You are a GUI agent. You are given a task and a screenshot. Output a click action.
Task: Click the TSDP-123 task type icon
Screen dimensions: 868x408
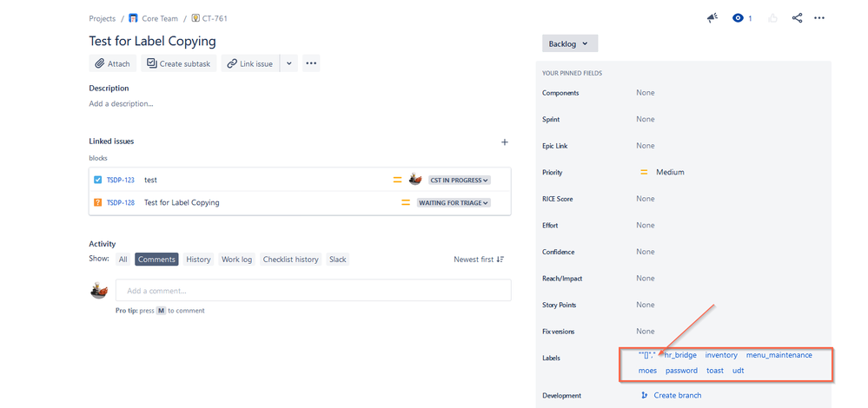point(98,180)
